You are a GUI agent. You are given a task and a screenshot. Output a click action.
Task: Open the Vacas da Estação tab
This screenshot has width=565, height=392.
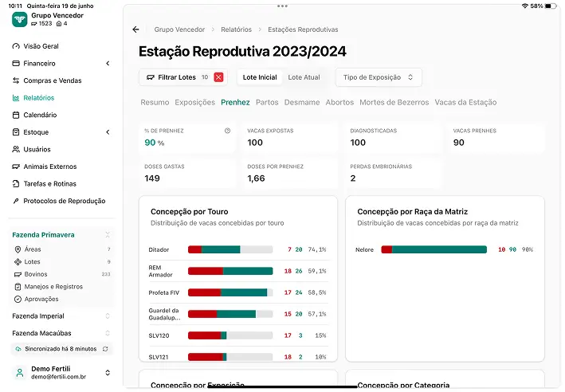click(x=465, y=102)
